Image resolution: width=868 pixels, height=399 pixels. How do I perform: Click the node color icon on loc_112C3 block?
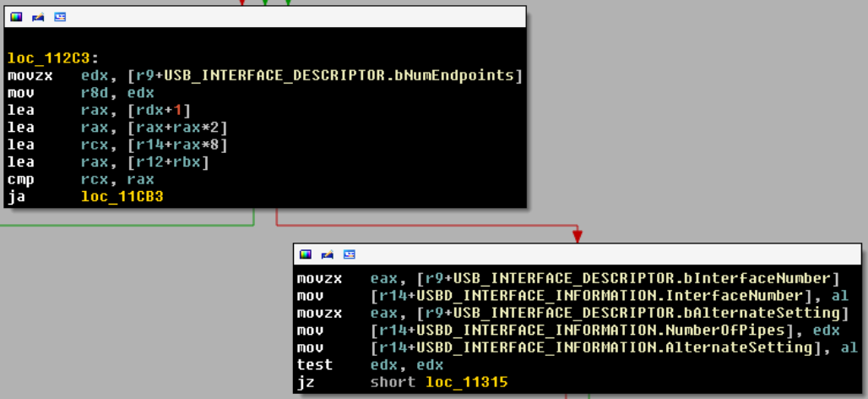(x=16, y=16)
